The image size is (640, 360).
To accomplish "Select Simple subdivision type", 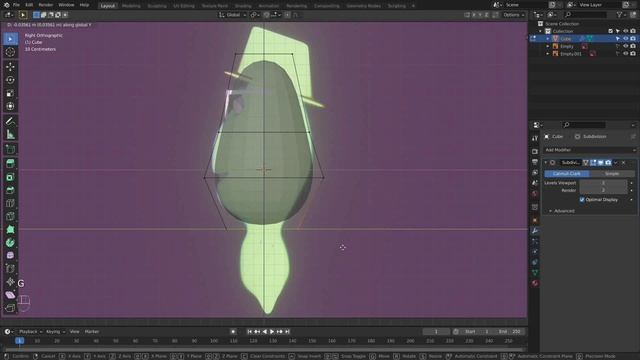I will pyautogui.click(x=612, y=173).
